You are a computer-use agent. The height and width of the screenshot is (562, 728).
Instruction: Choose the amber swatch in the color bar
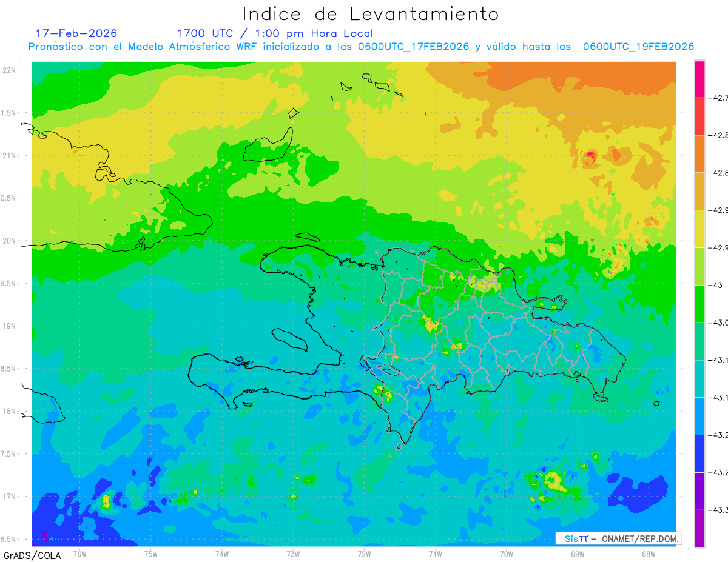click(x=699, y=192)
